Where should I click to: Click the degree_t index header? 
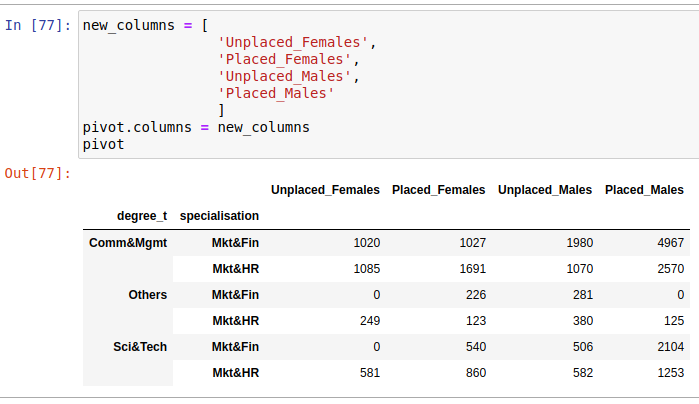[x=142, y=215]
